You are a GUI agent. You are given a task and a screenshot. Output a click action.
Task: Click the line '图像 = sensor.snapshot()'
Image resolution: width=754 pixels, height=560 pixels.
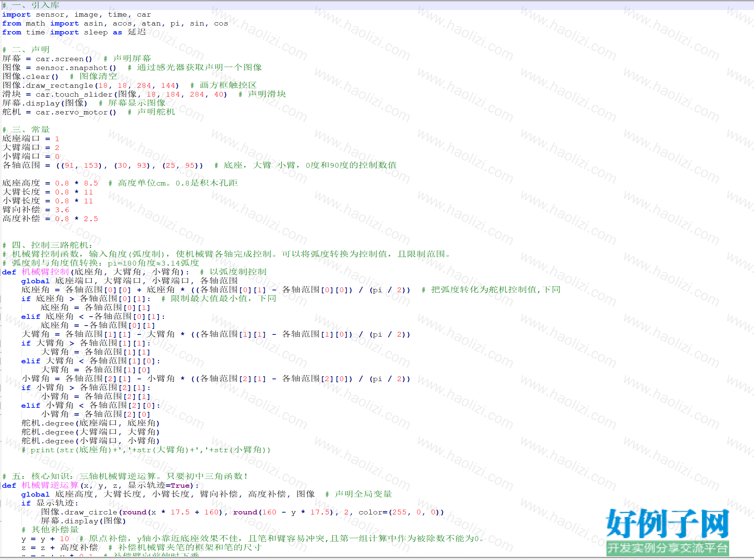[x=59, y=67]
